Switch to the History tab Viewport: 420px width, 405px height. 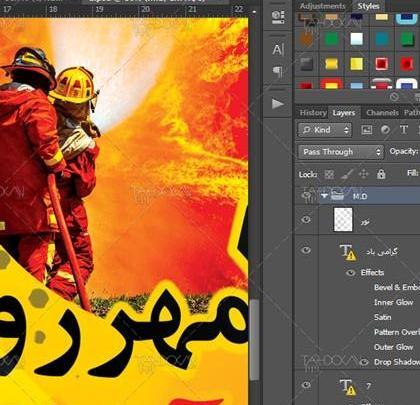click(x=313, y=113)
